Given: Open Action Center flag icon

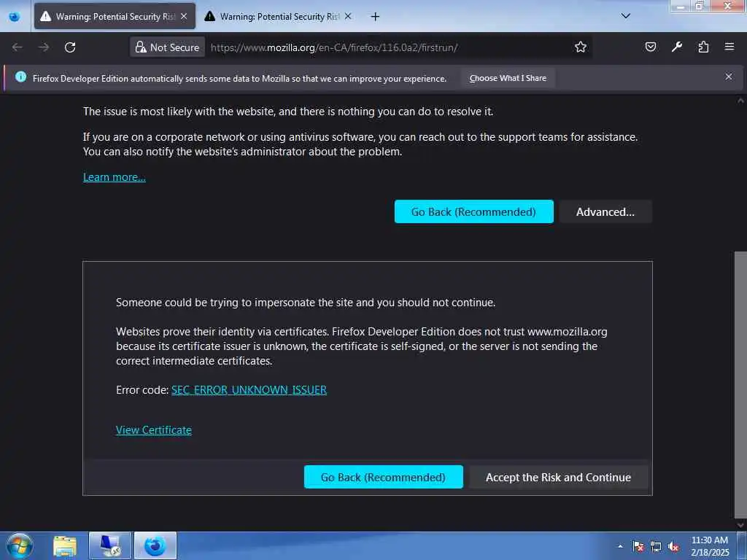Looking at the screenshot, I should pyautogui.click(x=638, y=547).
